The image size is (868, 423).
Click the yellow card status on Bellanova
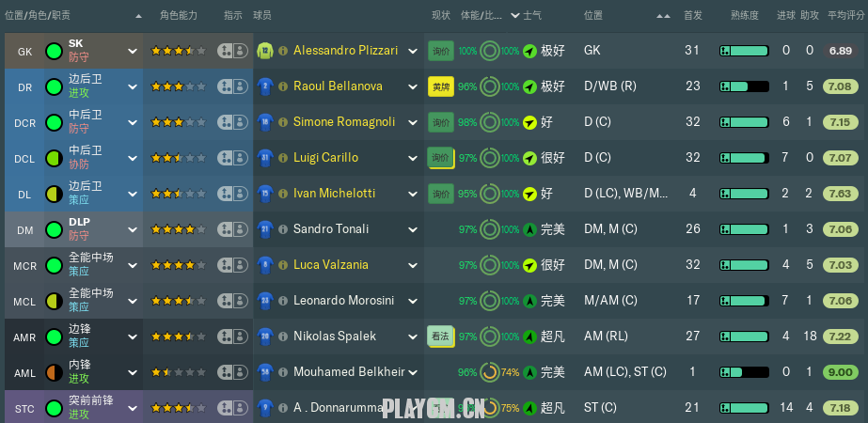[x=440, y=86]
